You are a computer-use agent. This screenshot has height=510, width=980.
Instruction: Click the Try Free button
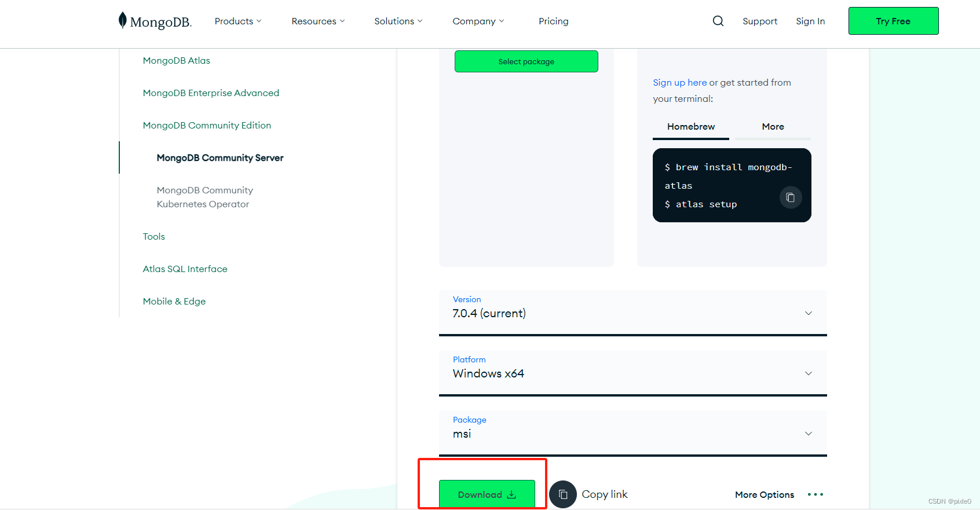tap(893, 21)
